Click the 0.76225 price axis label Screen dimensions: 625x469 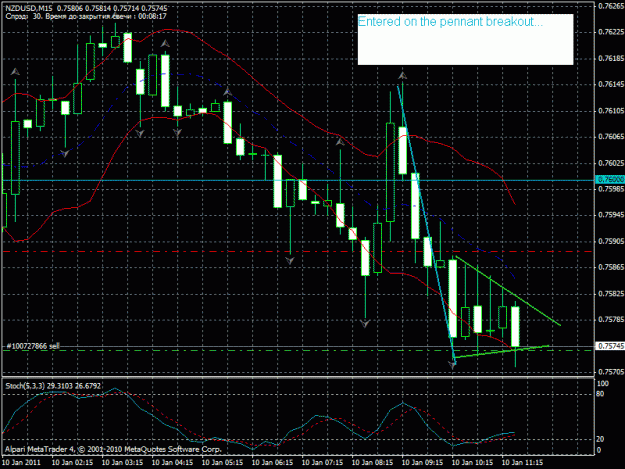pos(611,32)
